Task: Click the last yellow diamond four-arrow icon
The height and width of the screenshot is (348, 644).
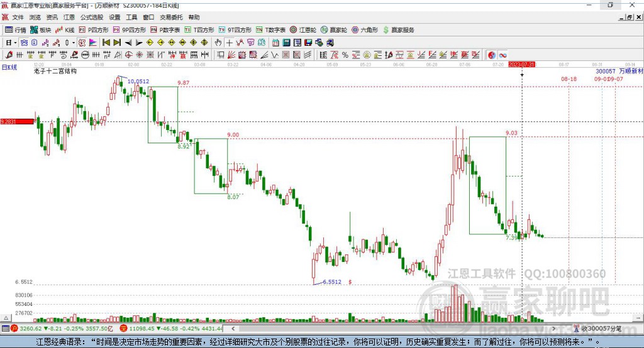Action: coord(204,43)
